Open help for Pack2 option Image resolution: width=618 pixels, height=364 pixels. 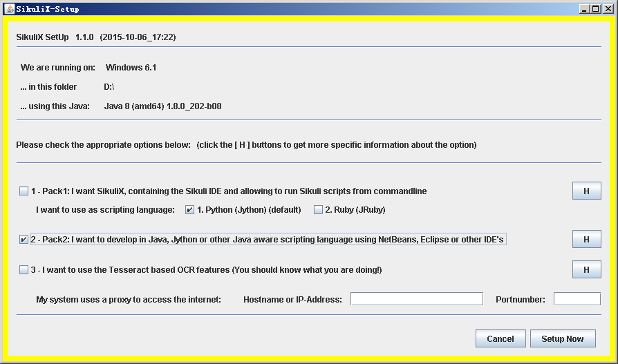pos(586,240)
